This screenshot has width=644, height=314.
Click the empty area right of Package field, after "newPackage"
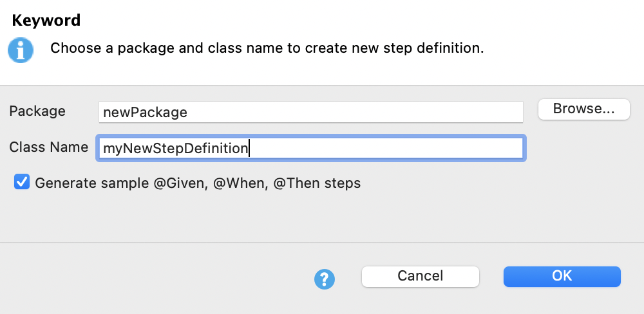point(386,112)
